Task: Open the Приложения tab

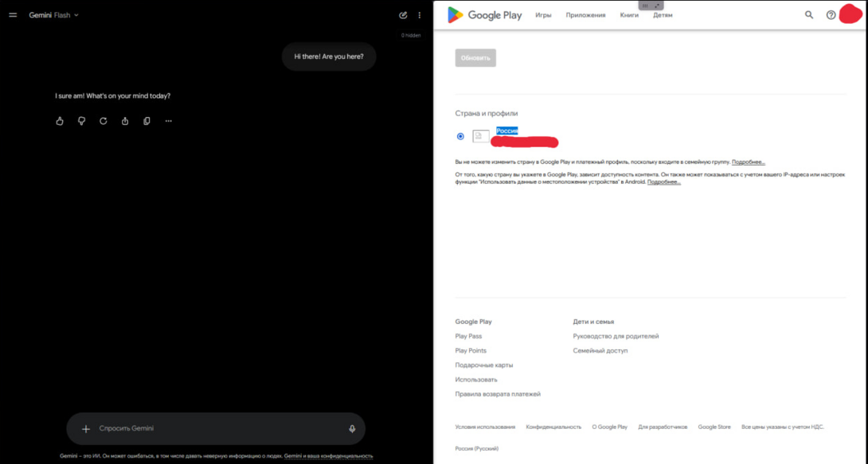Action: [x=585, y=15]
